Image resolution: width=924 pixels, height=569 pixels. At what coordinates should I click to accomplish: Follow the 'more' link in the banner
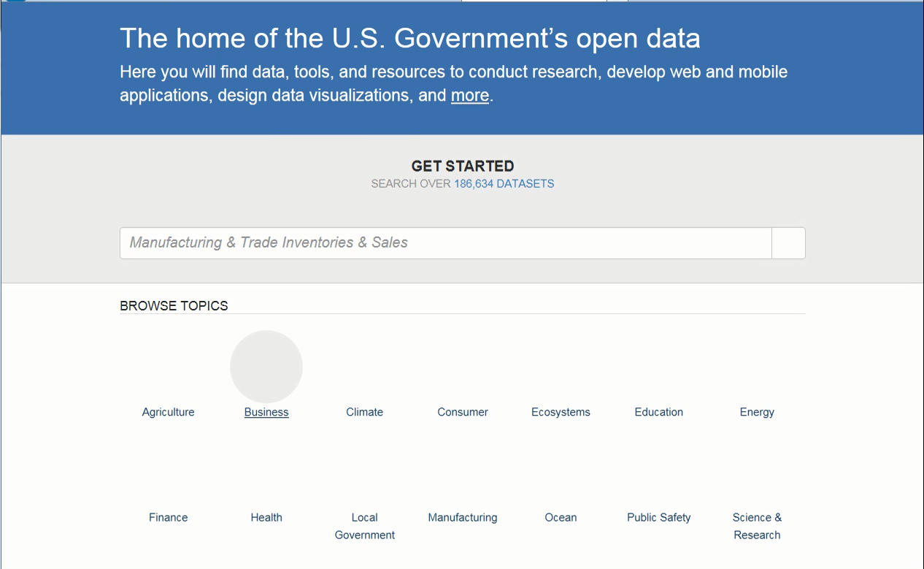click(469, 95)
